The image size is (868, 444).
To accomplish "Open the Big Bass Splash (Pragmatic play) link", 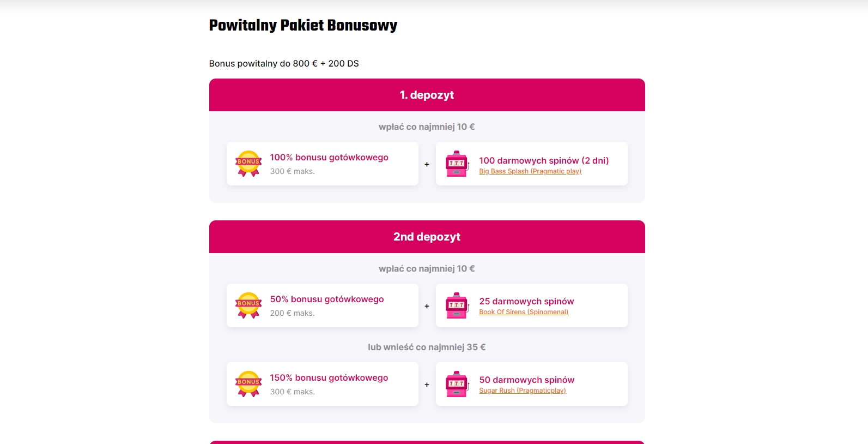I will click(x=530, y=171).
